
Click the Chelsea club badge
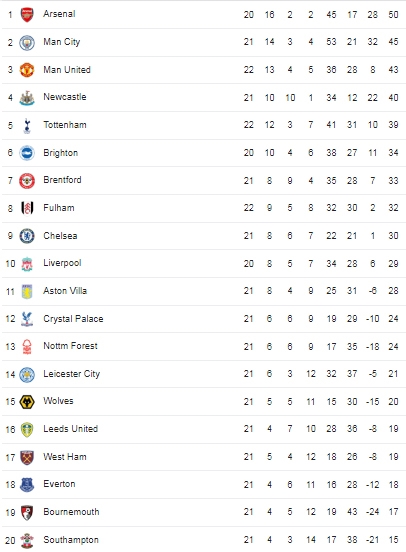tap(27, 236)
